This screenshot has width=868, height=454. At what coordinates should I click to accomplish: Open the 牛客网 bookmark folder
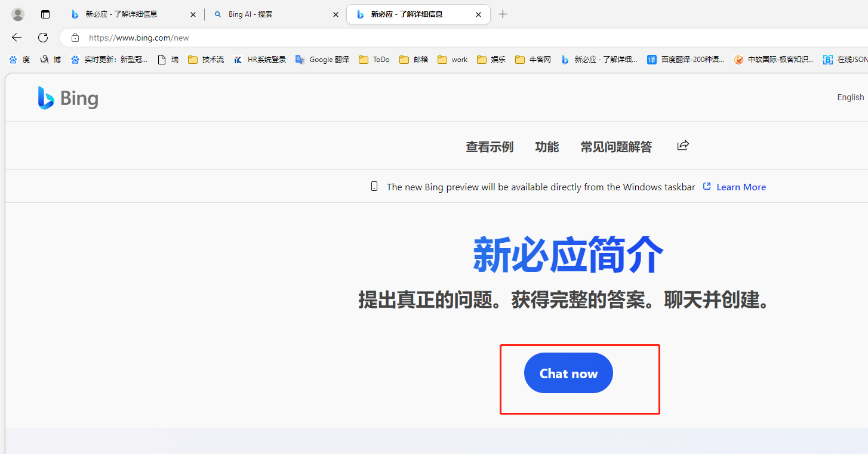tap(533, 60)
